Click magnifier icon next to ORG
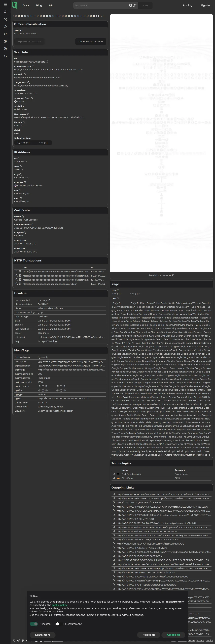 (x=21, y=198)
